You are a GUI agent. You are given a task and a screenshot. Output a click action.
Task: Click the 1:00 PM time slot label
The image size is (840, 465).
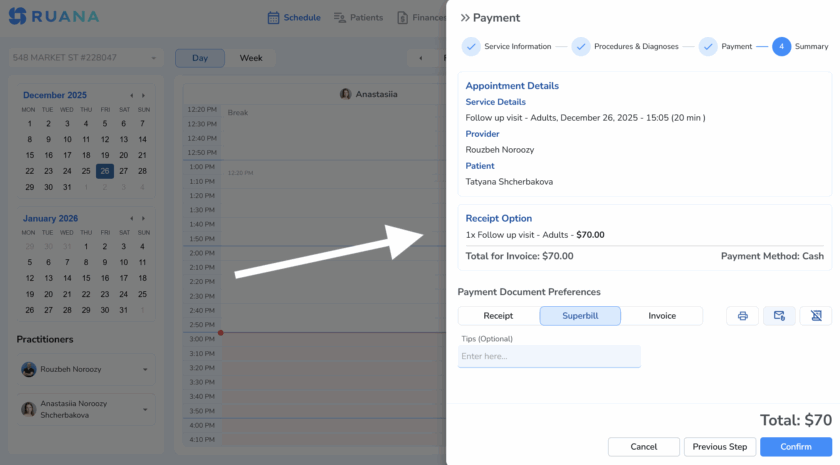coord(201,167)
